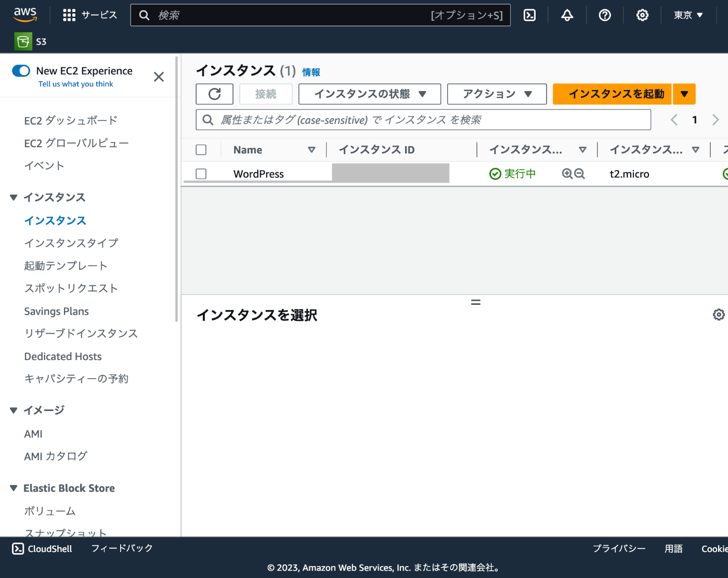The width and height of the screenshot is (728, 578).
Task: Sort by the Name column arrow
Action: point(311,150)
